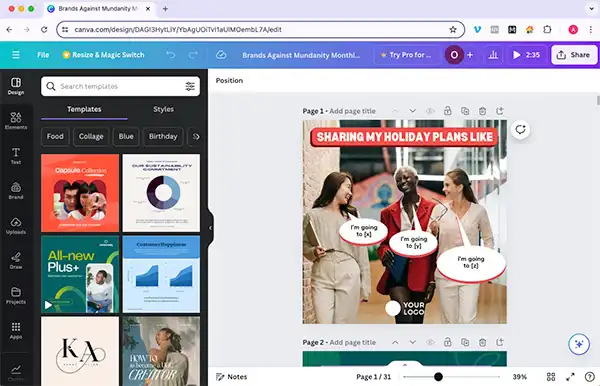Select the Text tool in sidebar

pyautogui.click(x=16, y=156)
